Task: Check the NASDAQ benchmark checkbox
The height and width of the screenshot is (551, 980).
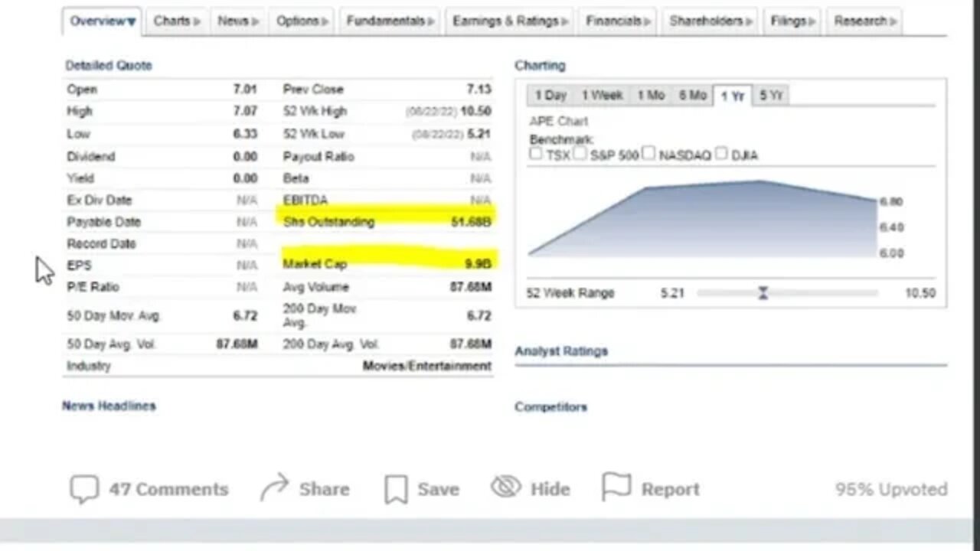Action: pyautogui.click(x=648, y=154)
